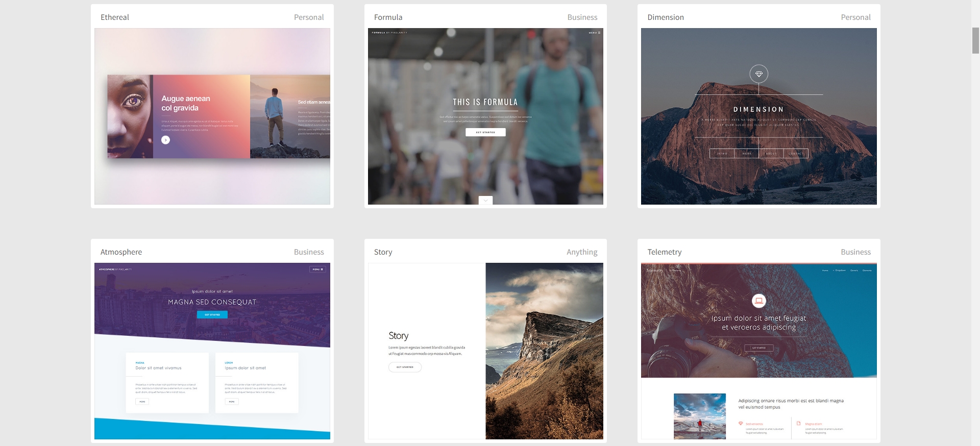Click the circular arrow icon in Ethereal preview
This screenshot has height=446, width=980.
165,140
